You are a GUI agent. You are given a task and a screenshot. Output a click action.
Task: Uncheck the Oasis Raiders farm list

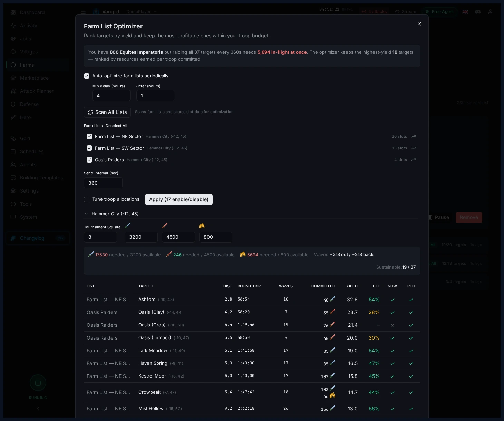89,160
